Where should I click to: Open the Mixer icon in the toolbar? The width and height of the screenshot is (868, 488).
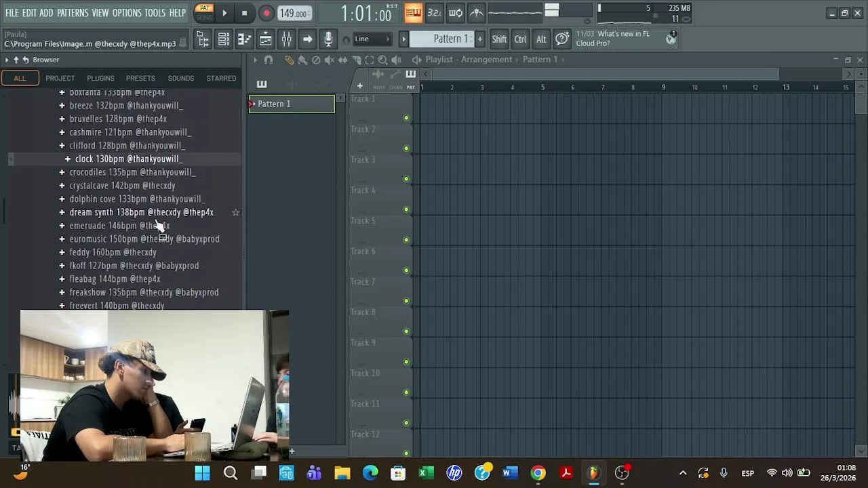[287, 39]
